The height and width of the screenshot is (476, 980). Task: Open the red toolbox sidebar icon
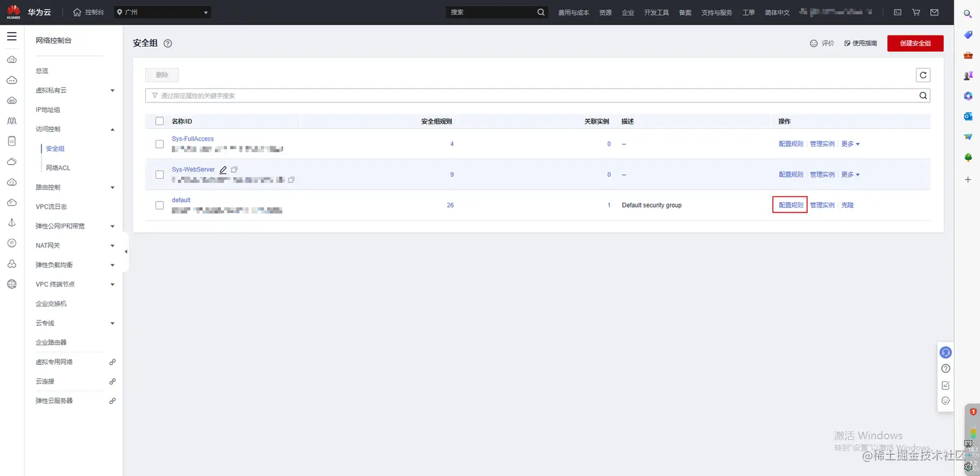click(968, 55)
